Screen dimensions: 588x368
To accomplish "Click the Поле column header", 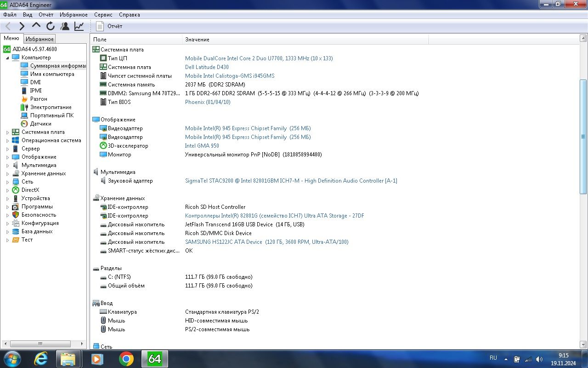I will (136, 40).
